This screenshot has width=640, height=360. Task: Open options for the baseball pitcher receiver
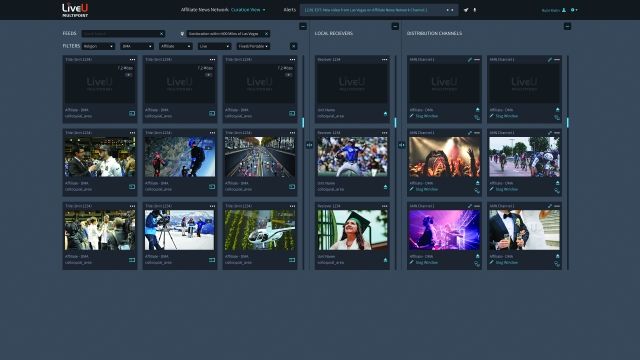click(384, 133)
